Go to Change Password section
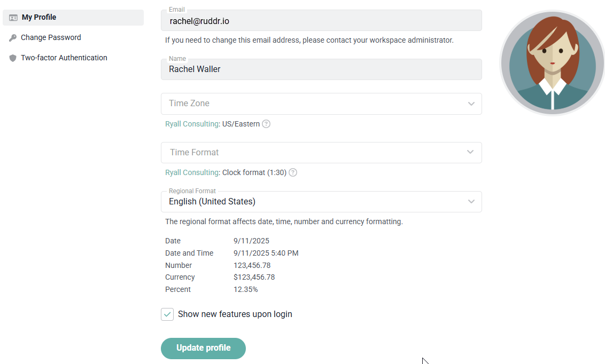 pos(51,38)
